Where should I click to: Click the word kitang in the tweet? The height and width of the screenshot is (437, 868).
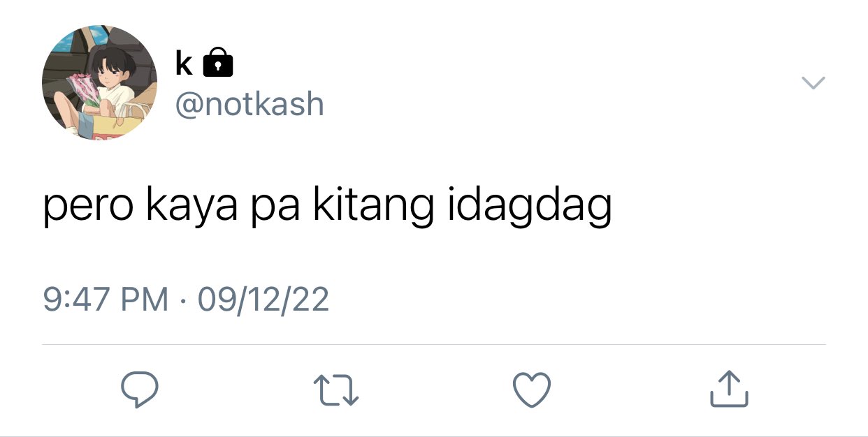tap(373, 207)
